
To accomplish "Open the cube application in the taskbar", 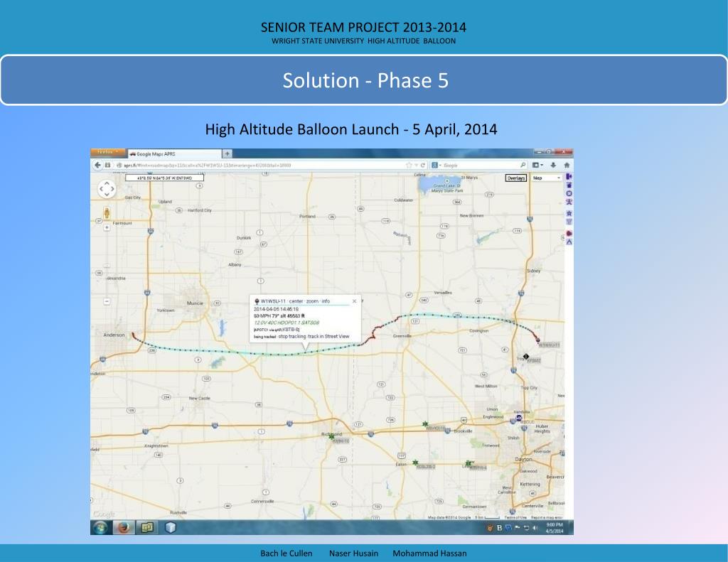I will pos(171,528).
